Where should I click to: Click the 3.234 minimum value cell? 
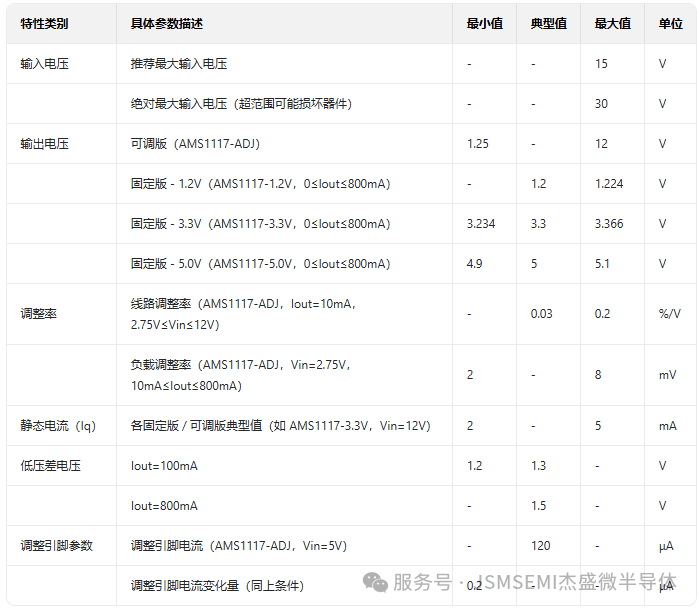[x=481, y=224]
